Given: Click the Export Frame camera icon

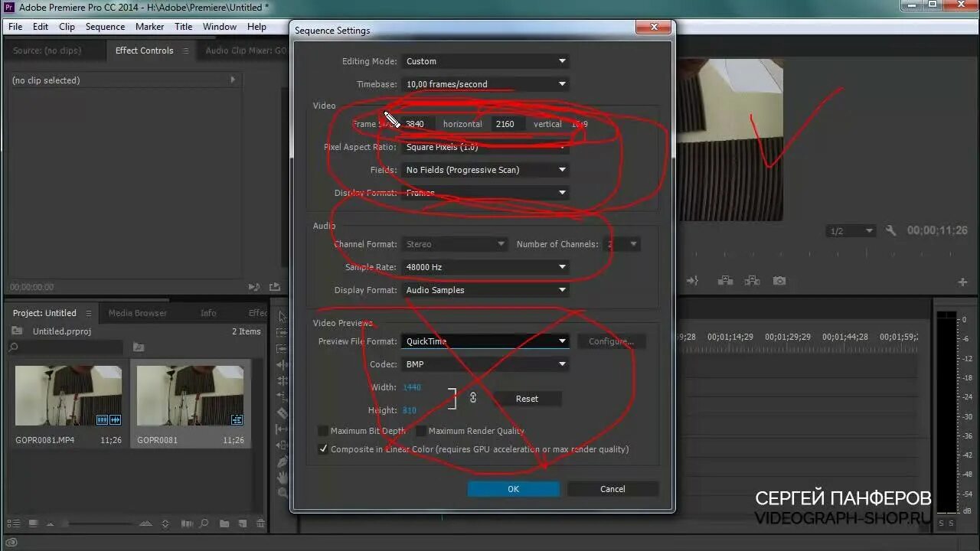Looking at the screenshot, I should tap(779, 281).
